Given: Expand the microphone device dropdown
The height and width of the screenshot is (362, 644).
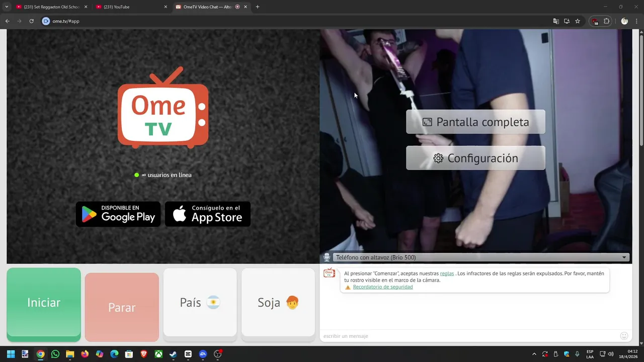Looking at the screenshot, I should pyautogui.click(x=480, y=257).
